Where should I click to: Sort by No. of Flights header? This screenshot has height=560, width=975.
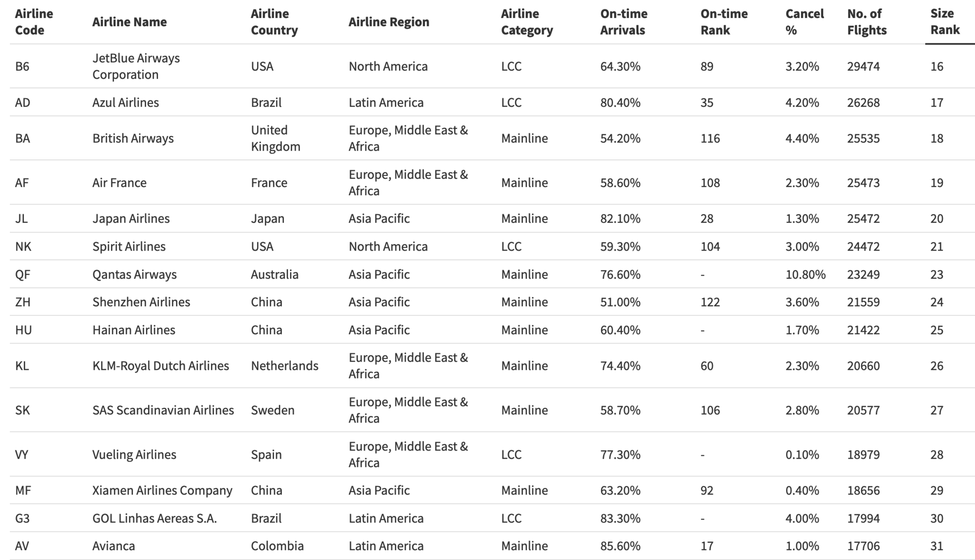point(866,21)
